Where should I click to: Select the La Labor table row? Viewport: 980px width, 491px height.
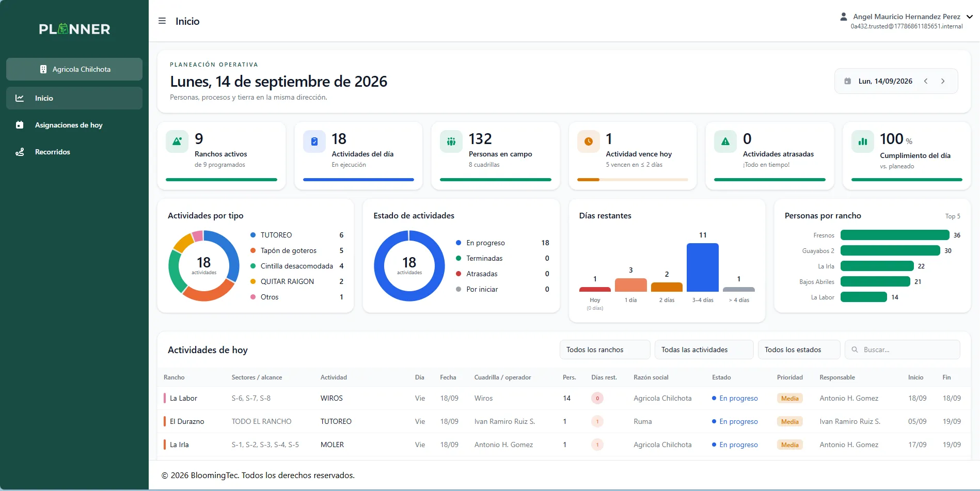[x=564, y=398]
